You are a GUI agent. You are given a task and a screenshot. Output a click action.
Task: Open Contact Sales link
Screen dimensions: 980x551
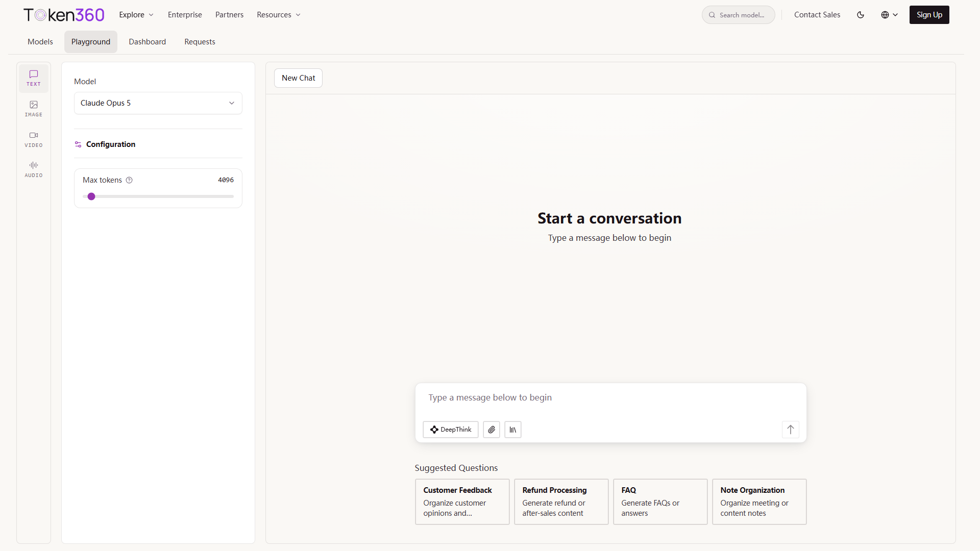[817, 15]
